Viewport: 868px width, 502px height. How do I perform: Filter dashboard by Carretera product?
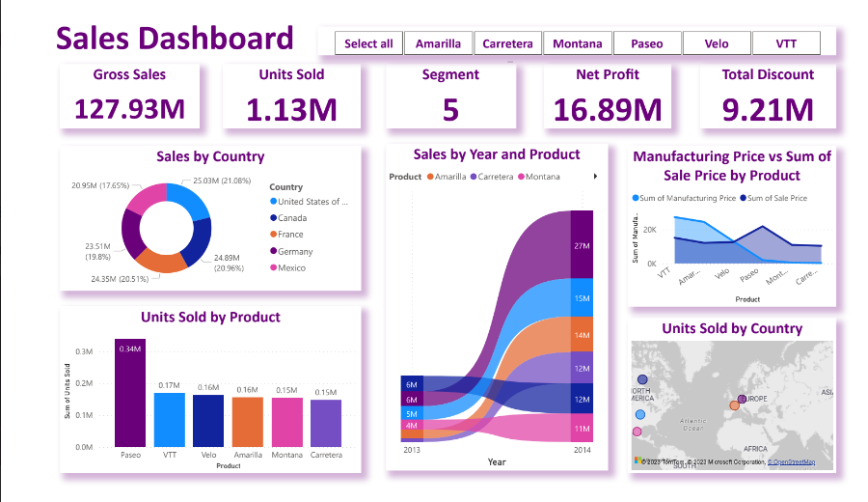pyautogui.click(x=507, y=43)
